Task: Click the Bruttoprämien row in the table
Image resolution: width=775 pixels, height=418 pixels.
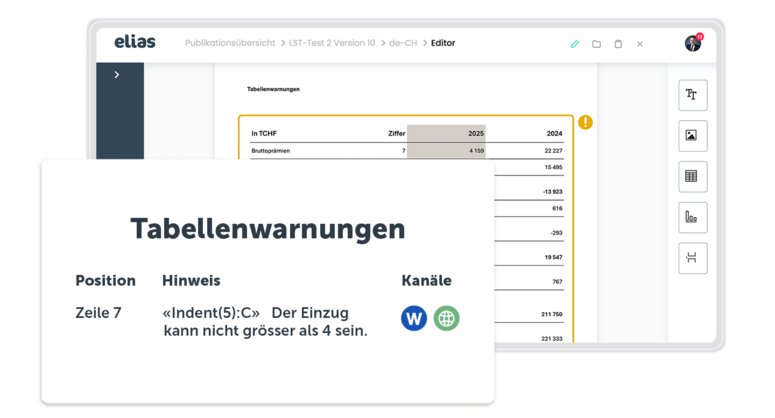Action: click(271, 151)
